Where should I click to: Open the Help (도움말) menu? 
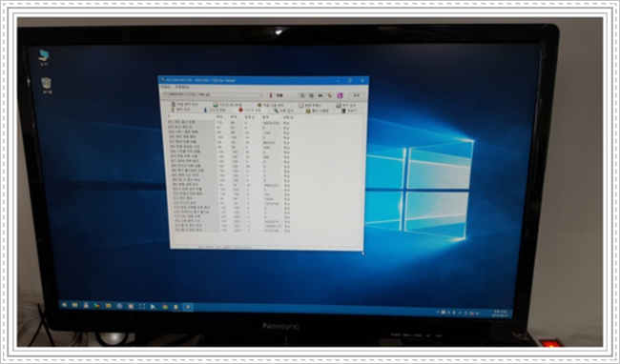point(182,87)
